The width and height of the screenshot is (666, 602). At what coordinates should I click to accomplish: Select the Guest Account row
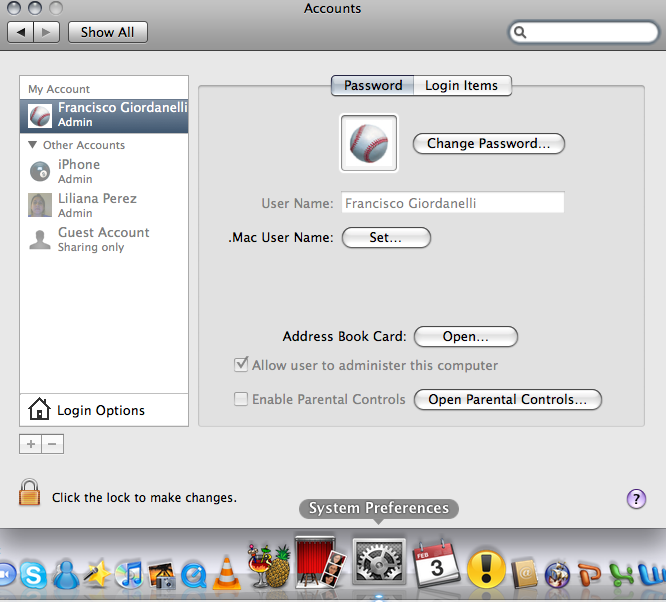104,239
